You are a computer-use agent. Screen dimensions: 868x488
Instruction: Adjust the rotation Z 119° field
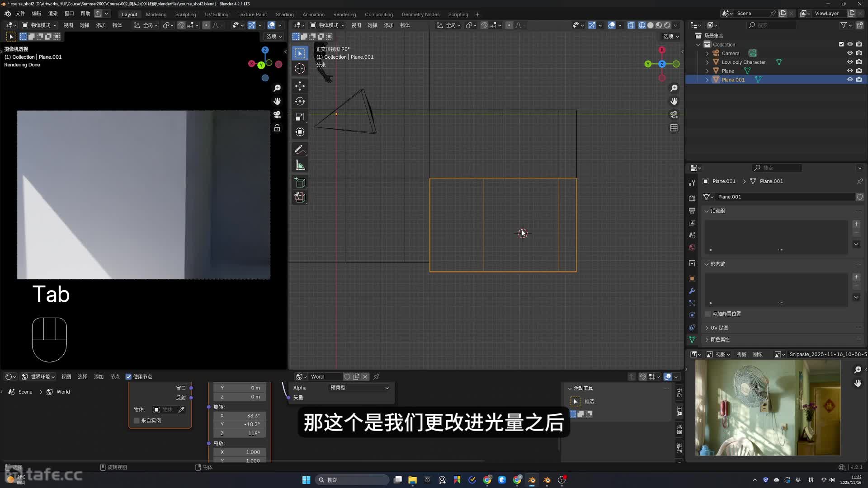240,433
